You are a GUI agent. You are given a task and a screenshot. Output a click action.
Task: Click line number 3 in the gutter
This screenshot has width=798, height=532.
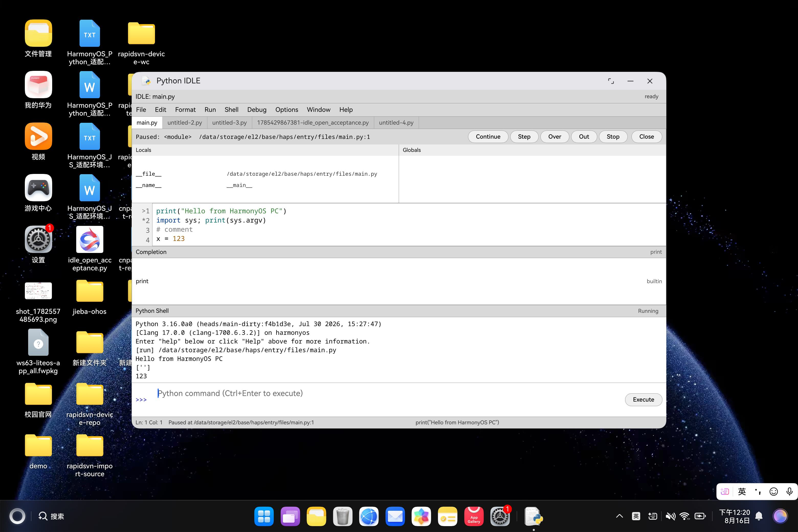tap(148, 230)
